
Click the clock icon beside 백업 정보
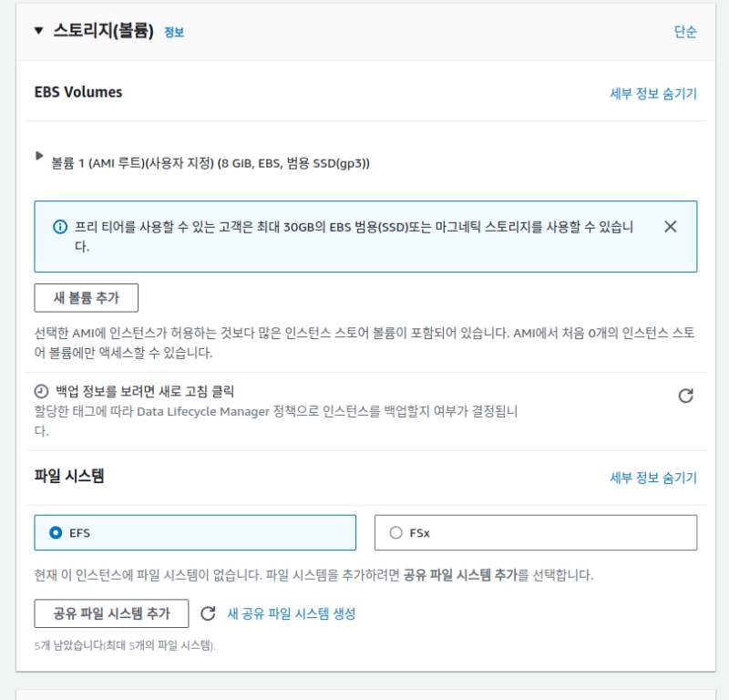(41, 392)
